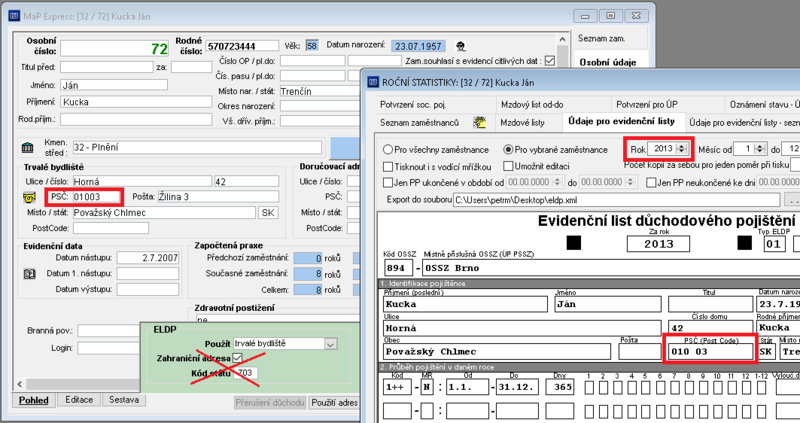Check Jen PP neukončené ke dni

tap(651, 182)
